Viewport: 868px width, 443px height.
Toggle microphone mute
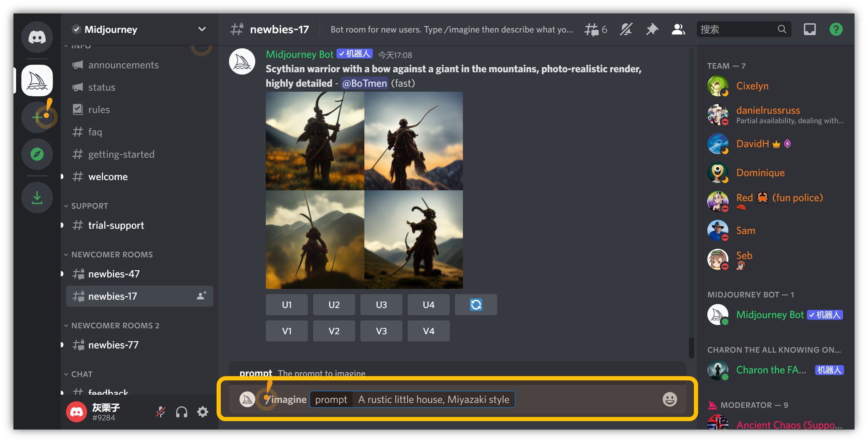[160, 412]
